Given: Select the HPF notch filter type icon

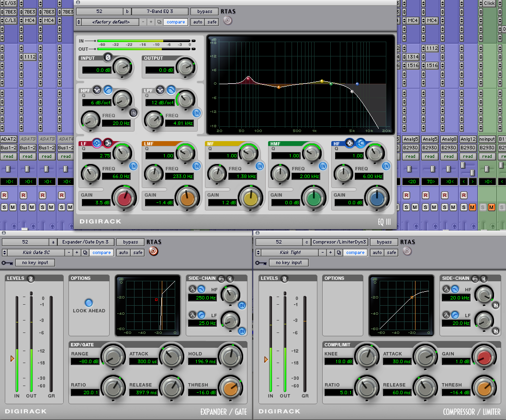Looking at the screenshot, I should point(97,90).
